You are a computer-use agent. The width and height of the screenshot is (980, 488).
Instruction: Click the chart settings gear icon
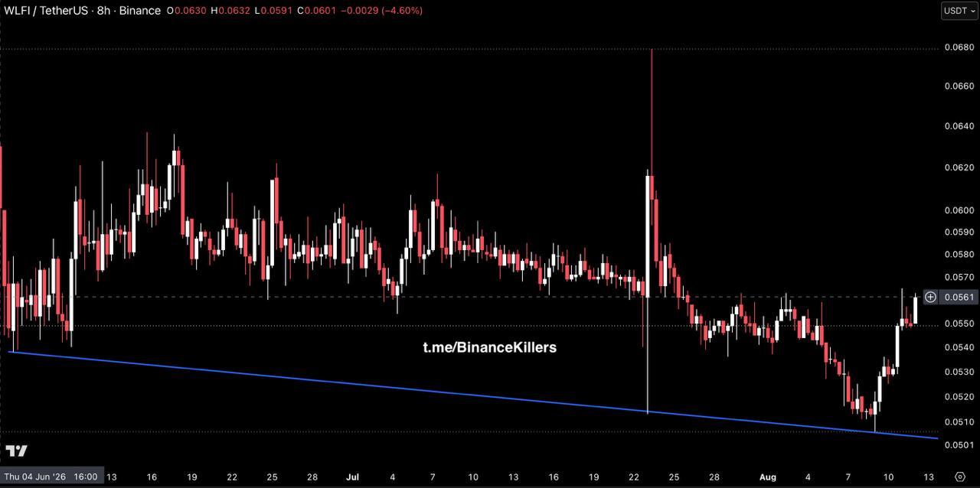tap(960, 476)
